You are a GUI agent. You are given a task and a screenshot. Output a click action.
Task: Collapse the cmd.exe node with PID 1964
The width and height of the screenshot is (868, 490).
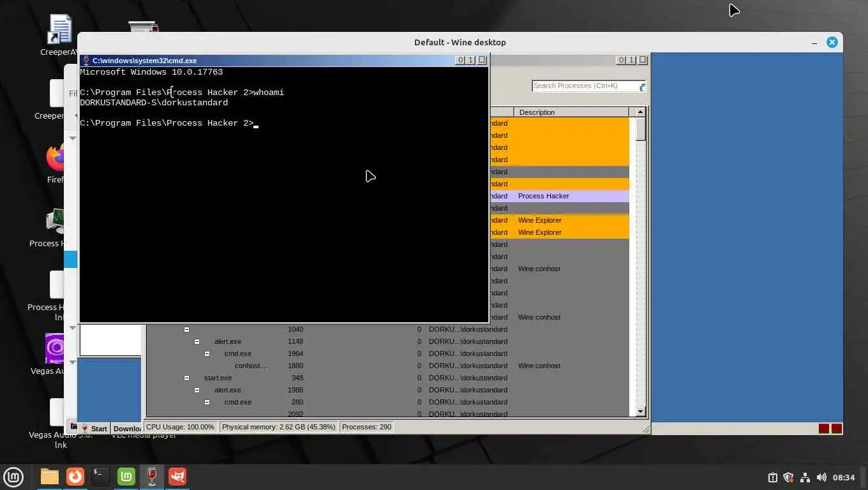click(x=207, y=353)
